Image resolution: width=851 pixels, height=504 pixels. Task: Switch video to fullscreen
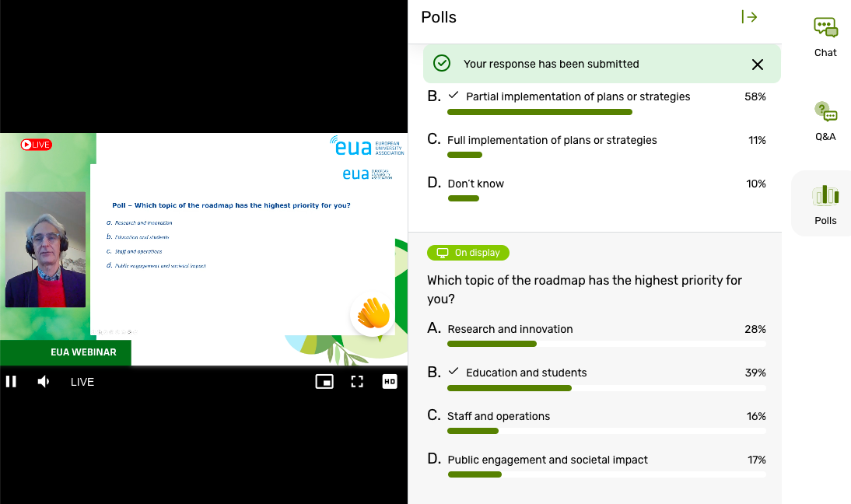356,381
